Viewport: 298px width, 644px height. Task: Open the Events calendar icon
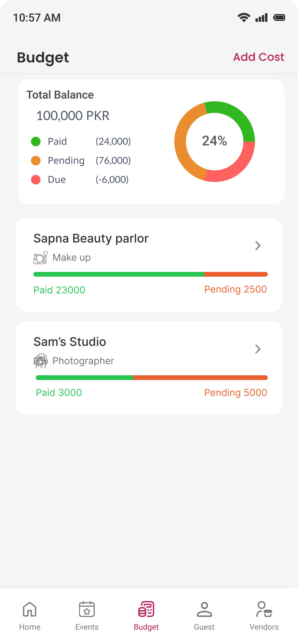87,610
